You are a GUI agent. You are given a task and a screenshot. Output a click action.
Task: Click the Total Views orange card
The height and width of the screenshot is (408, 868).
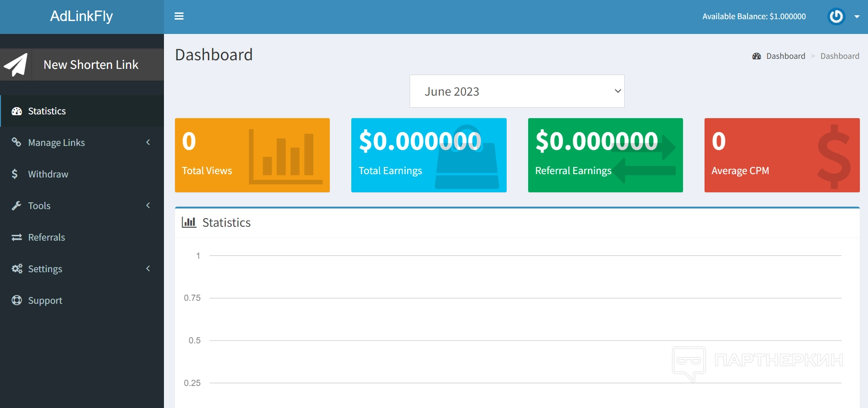[252, 155]
